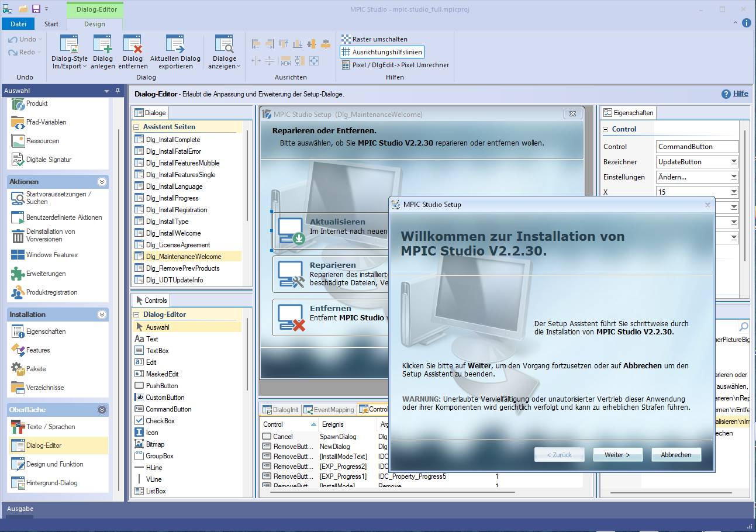This screenshot has width=756, height=532.
Task: Collapse the Aktionen section
Action: 102,182
